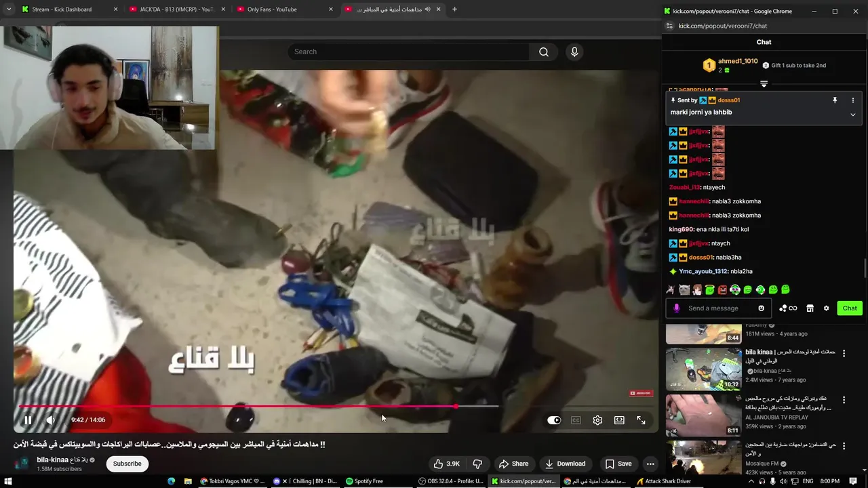
Task: Open options for Mosaique FM video
Action: (844, 446)
